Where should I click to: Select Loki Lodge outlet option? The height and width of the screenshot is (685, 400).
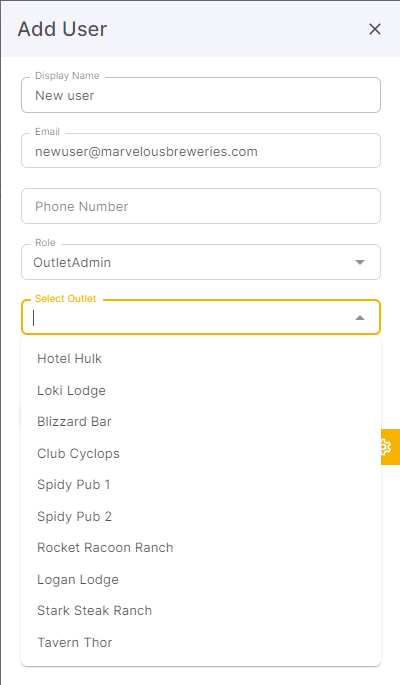pyautogui.click(x=201, y=390)
